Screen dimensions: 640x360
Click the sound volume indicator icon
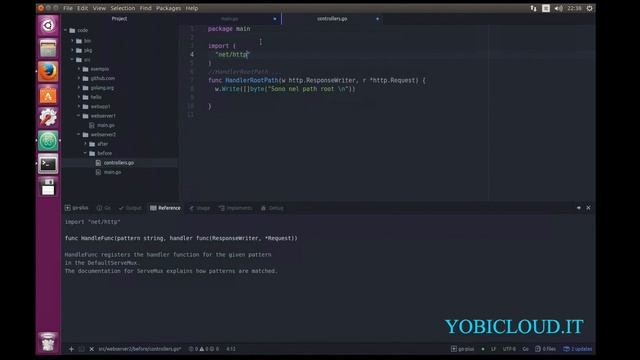558,8
